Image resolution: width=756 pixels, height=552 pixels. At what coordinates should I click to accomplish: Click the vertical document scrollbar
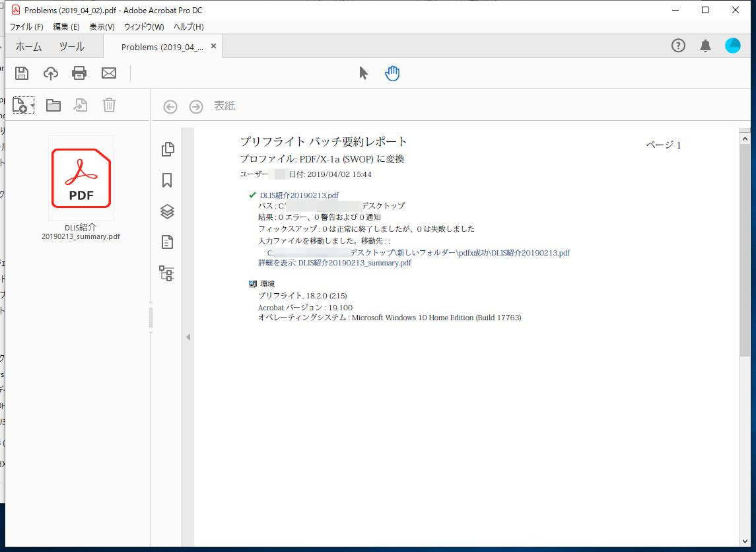[x=745, y=251]
